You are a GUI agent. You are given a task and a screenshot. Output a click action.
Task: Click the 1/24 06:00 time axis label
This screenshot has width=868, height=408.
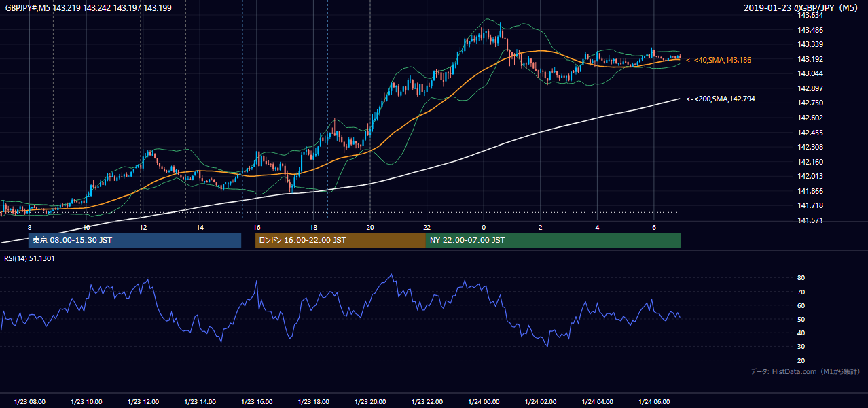(653, 402)
